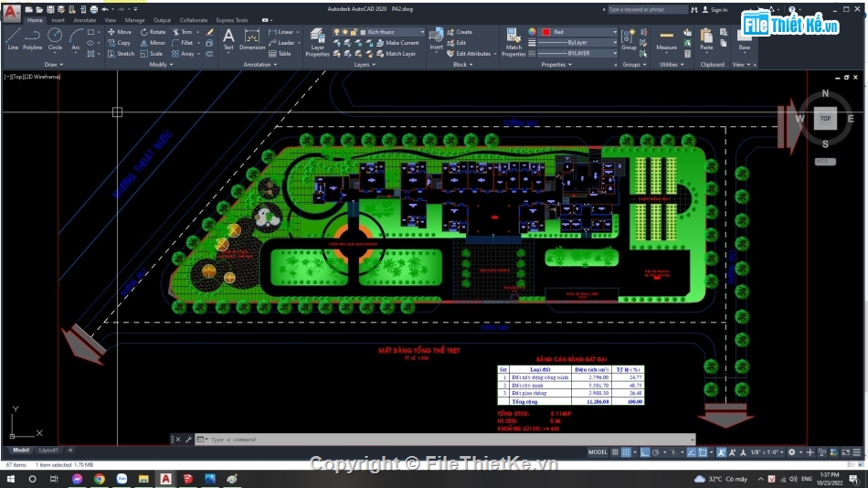Viewport: 868px width, 488px height.
Task: Click the Create block button
Action: [x=460, y=32]
